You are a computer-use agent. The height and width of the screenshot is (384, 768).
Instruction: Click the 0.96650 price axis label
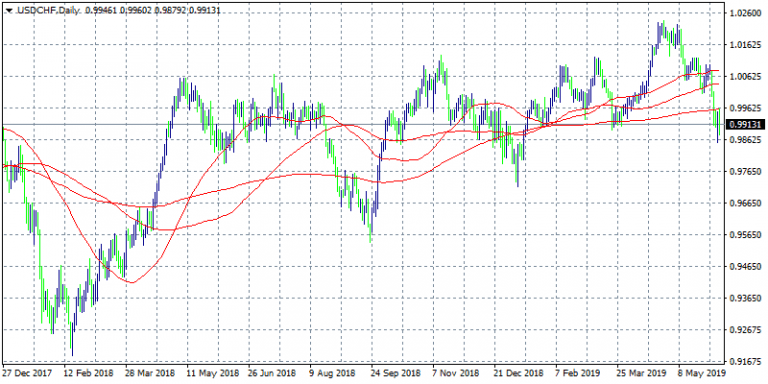coord(745,203)
